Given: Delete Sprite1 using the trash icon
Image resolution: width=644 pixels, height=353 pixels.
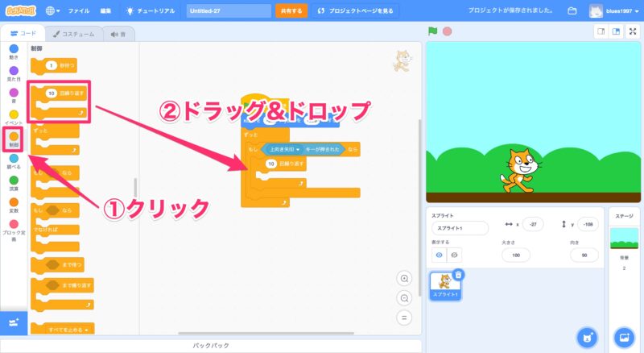Looking at the screenshot, I should 458,275.
